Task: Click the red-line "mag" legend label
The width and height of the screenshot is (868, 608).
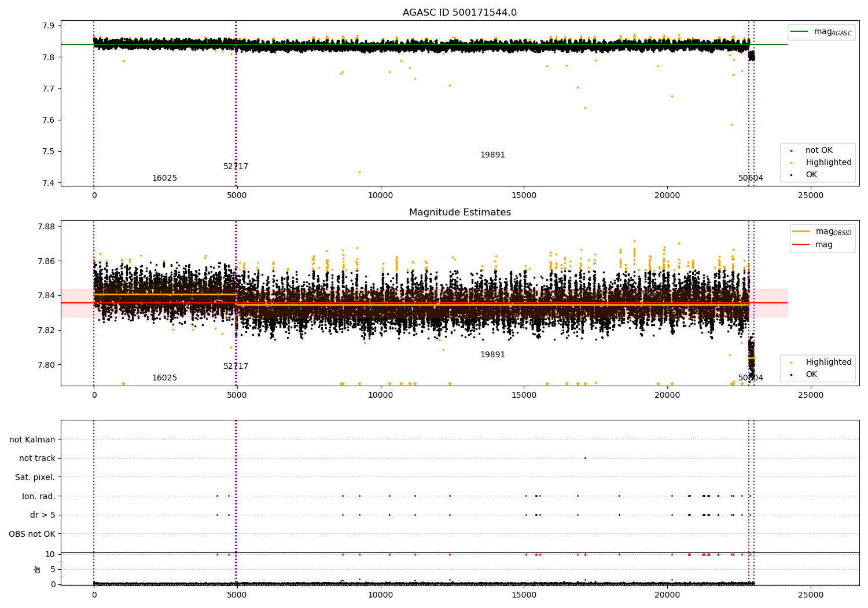Action: click(824, 245)
